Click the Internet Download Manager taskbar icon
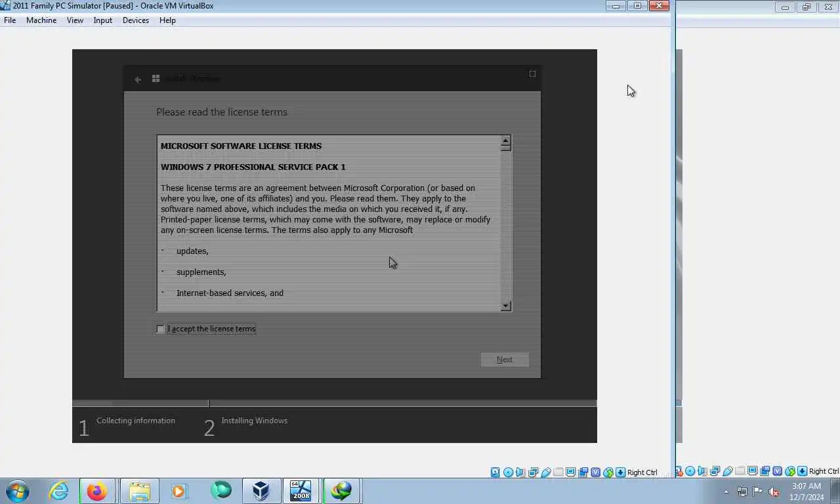Image resolution: width=840 pixels, height=504 pixels. [341, 491]
